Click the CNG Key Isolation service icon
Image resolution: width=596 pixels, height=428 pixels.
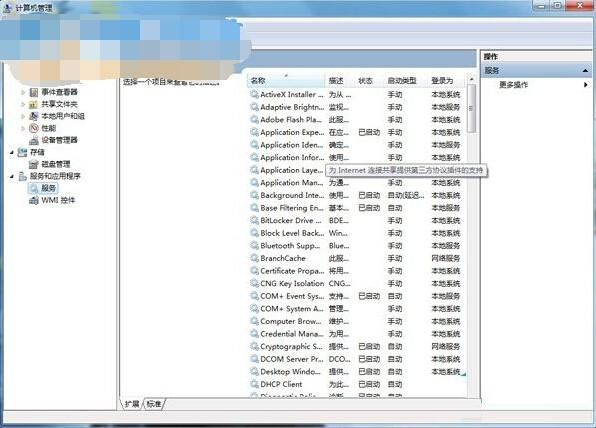coord(254,283)
